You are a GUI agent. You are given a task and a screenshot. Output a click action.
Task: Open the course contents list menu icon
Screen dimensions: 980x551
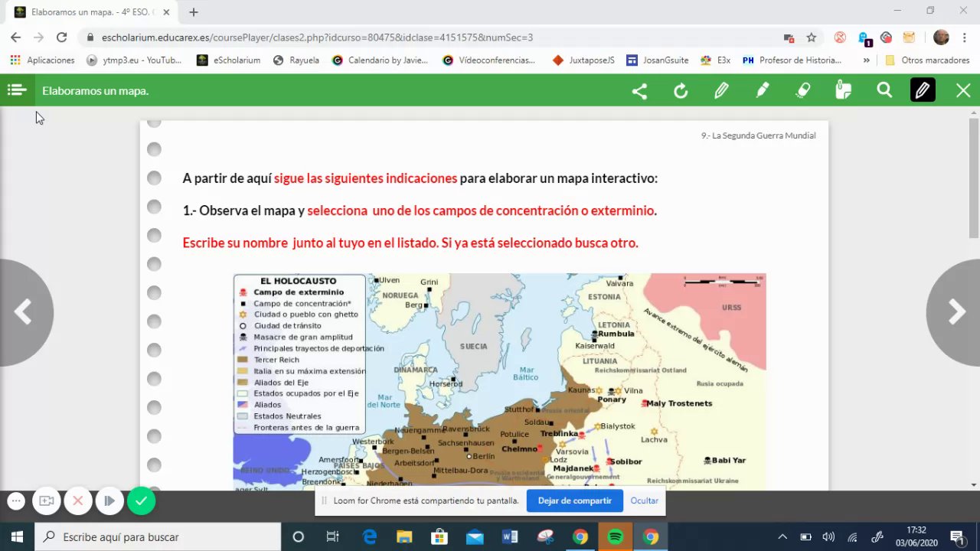click(17, 90)
